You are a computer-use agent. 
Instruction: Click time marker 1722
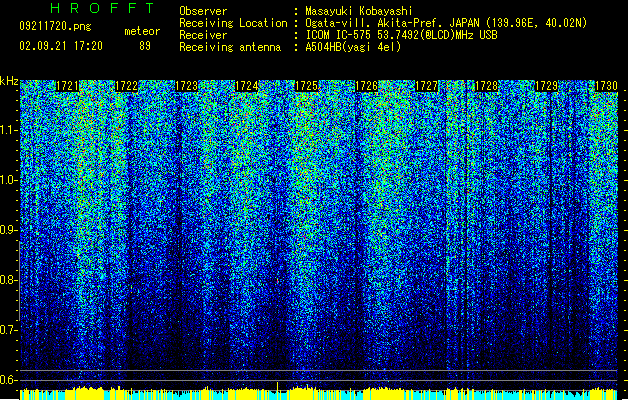coord(126,86)
